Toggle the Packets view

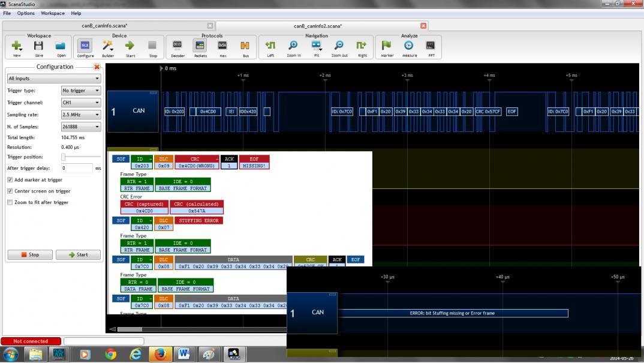point(200,48)
